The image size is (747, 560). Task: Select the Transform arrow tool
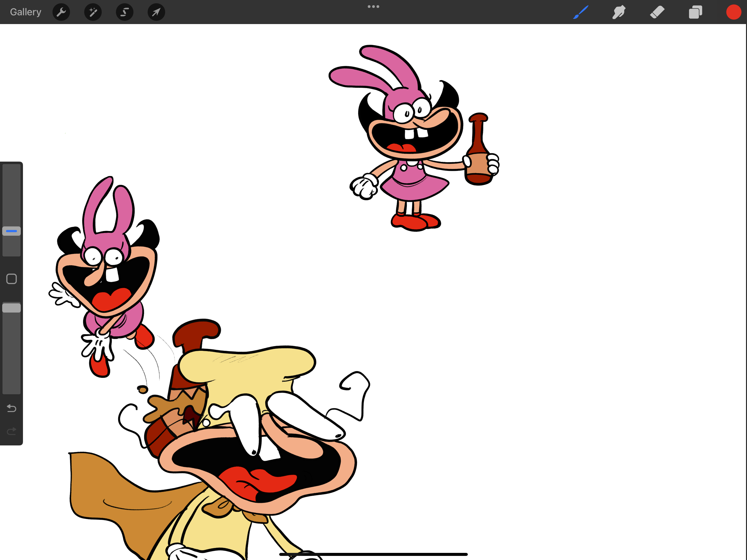pos(156,12)
